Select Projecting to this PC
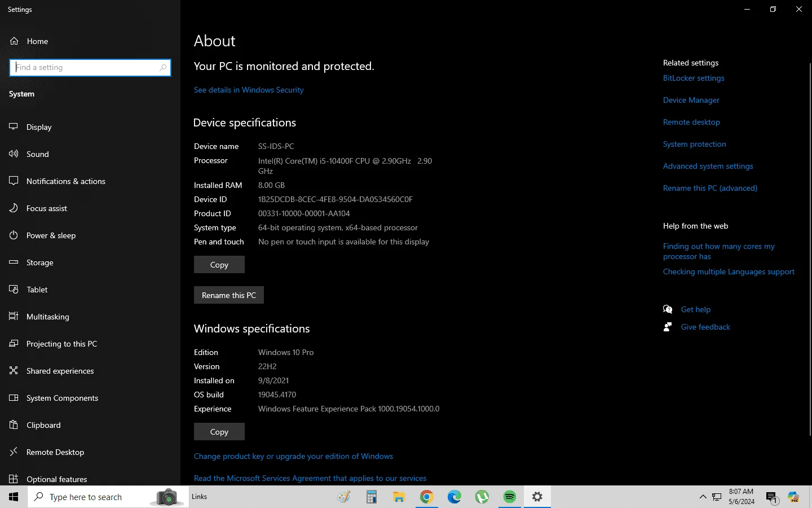The width and height of the screenshot is (812, 508). pos(90,344)
